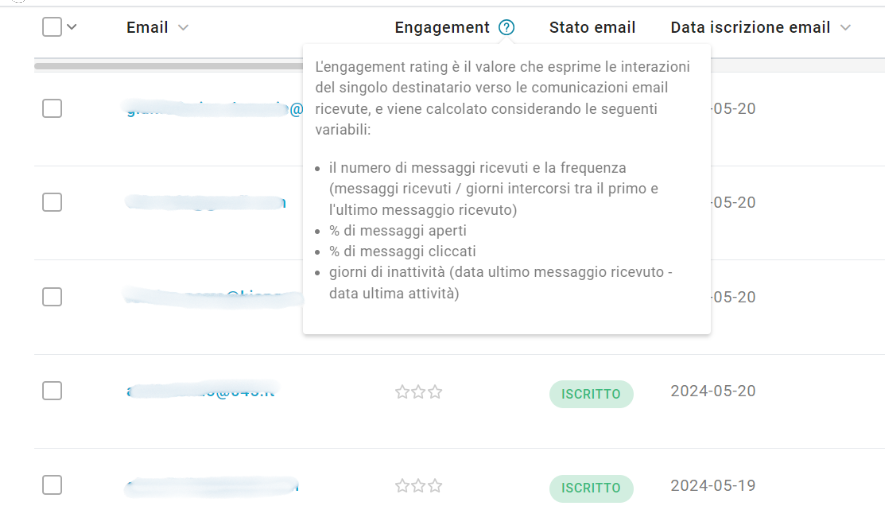Open the second row's email link
885x529 pixels.
pyautogui.click(x=206, y=202)
